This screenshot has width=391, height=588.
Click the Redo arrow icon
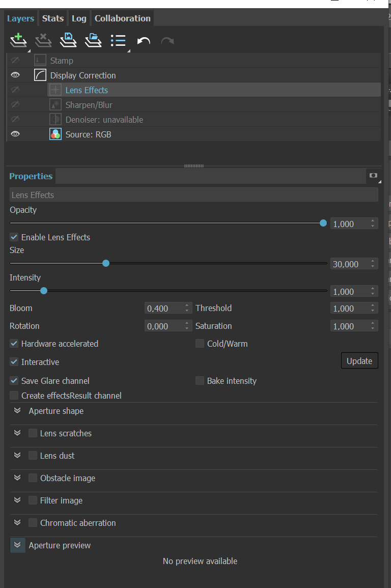pyautogui.click(x=167, y=41)
